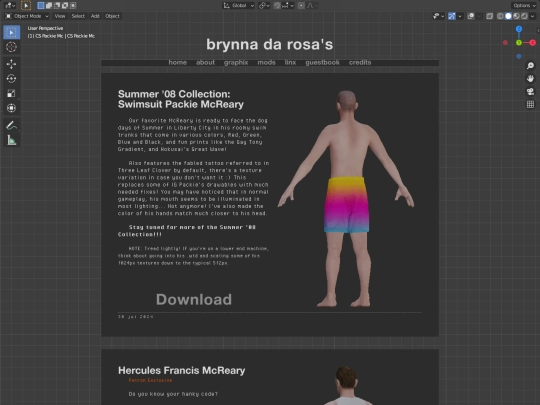Switch to Solid shading
This screenshot has height=405, width=540.
tap(508, 16)
